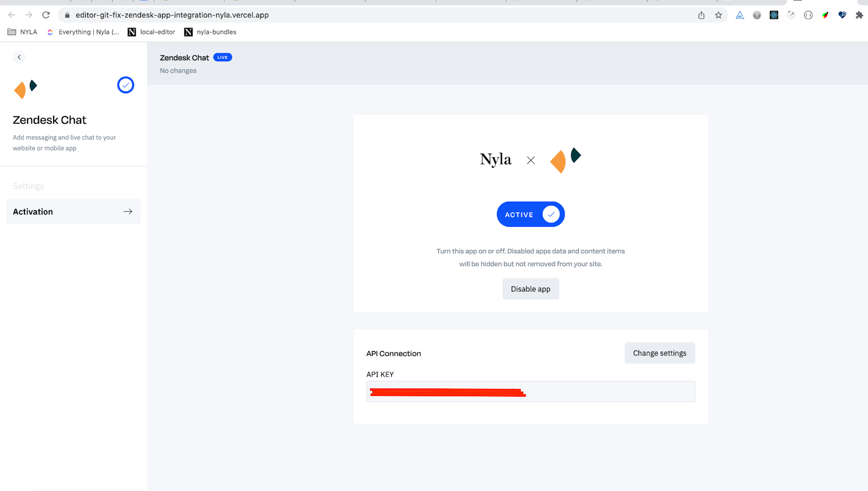This screenshot has width=868, height=491.
Task: Click the heart-with-magnifier extension icon
Action: coord(842,15)
